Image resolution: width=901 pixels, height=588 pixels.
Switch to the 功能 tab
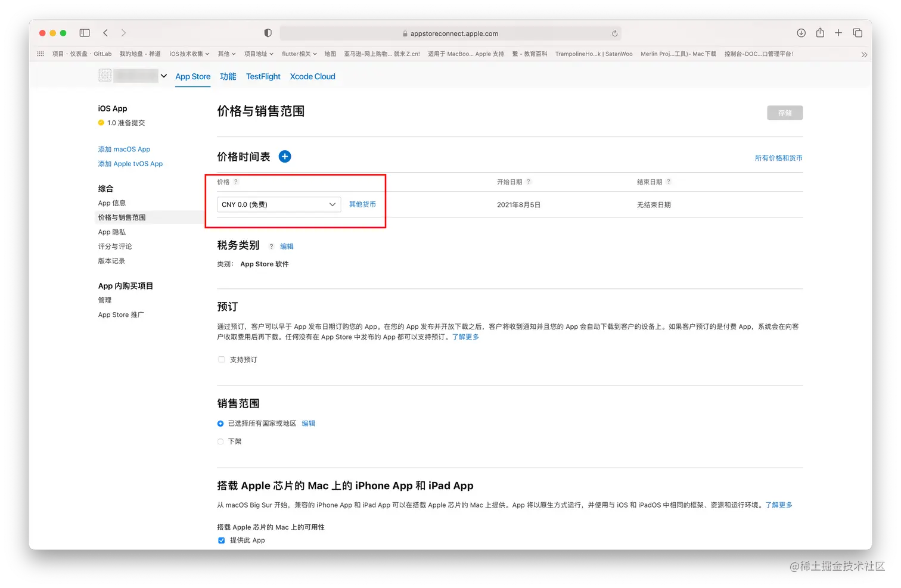[228, 76]
